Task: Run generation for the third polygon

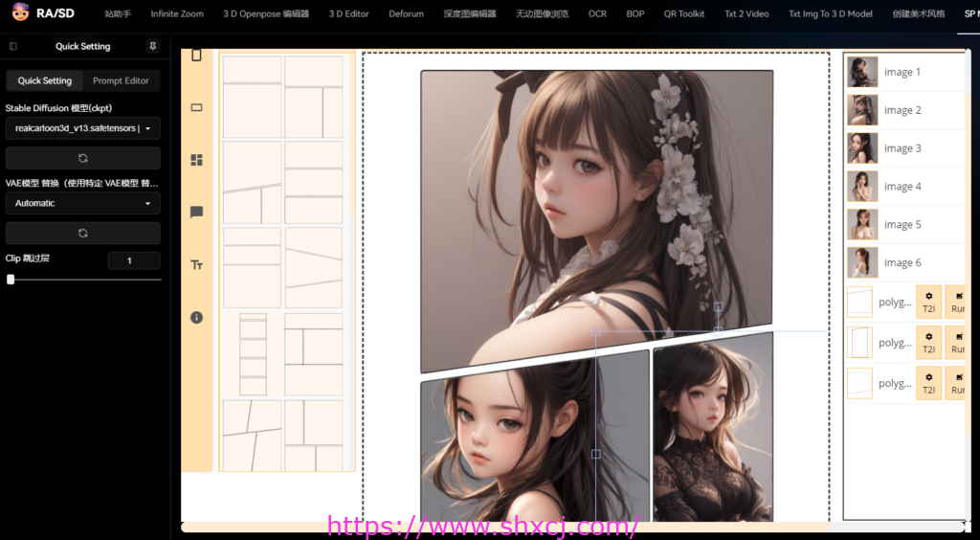Action: point(956,383)
